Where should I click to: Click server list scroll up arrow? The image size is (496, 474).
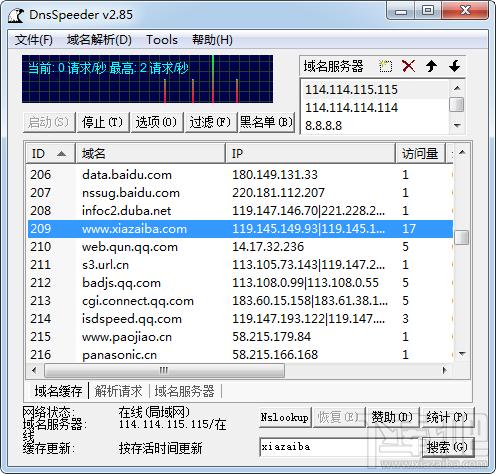457,88
